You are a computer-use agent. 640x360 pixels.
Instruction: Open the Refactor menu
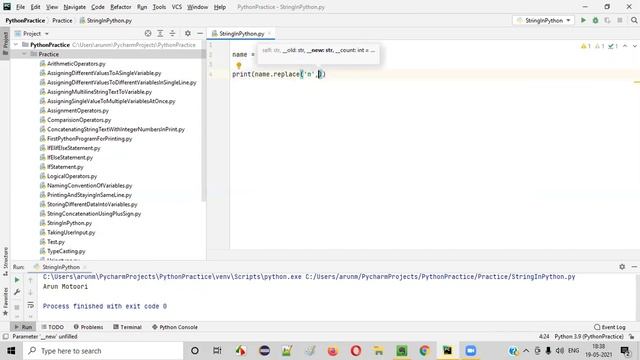(x=121, y=7)
